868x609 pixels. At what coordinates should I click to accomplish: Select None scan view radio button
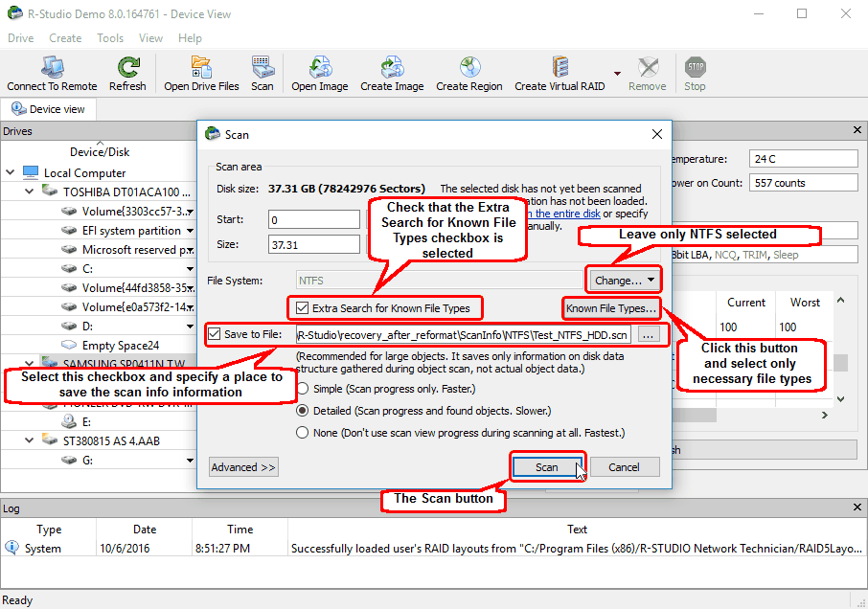302,433
